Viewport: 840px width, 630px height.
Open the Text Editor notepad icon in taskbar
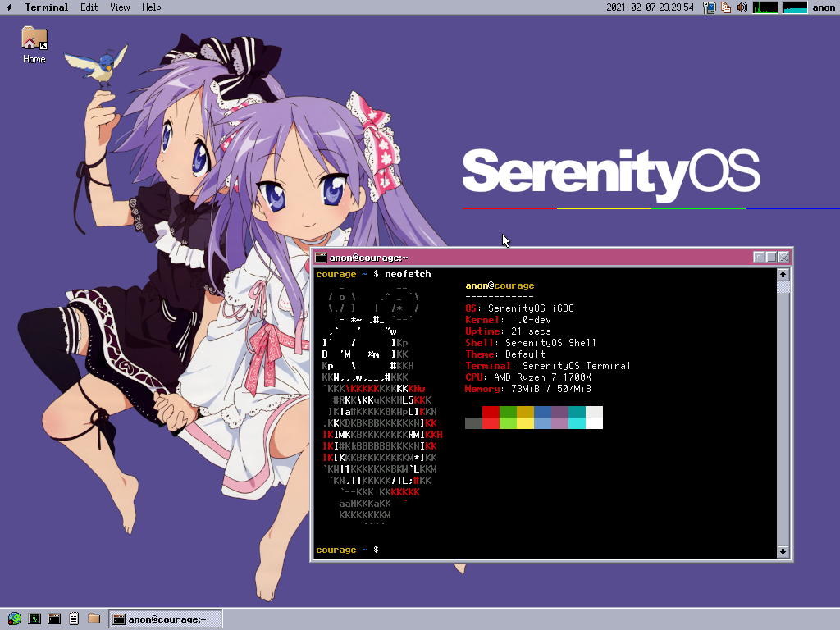pos(74,619)
